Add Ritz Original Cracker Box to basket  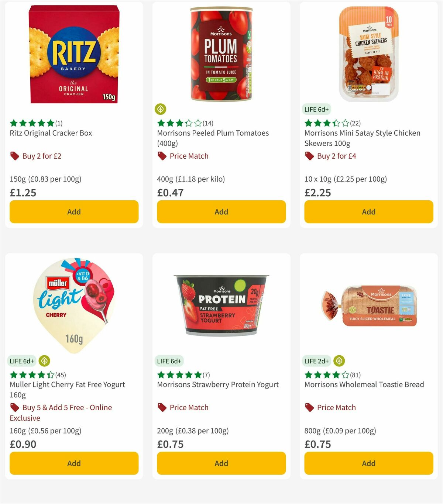(x=74, y=212)
